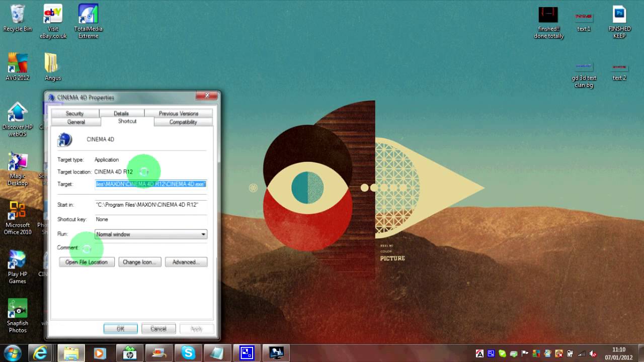Open Windows Explorer from taskbar

tap(70, 353)
